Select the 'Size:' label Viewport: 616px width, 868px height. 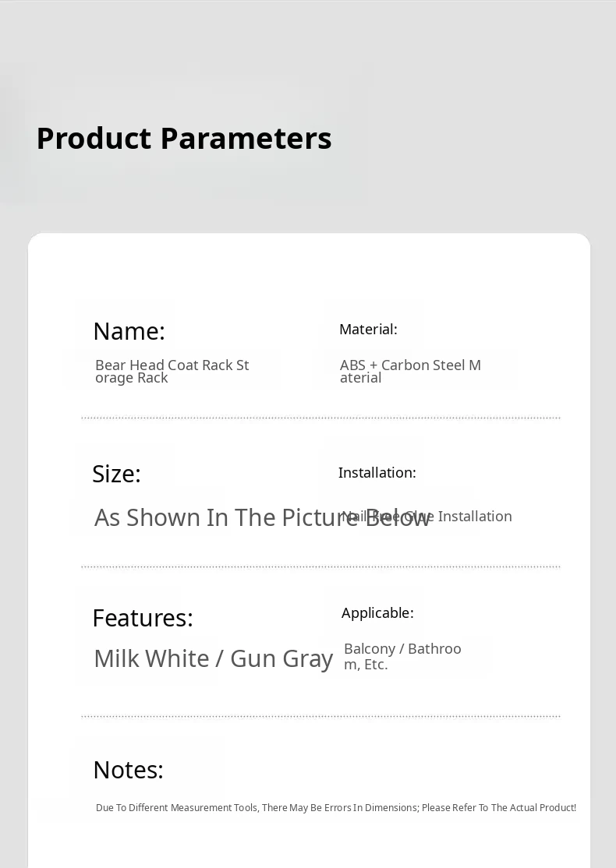click(116, 474)
